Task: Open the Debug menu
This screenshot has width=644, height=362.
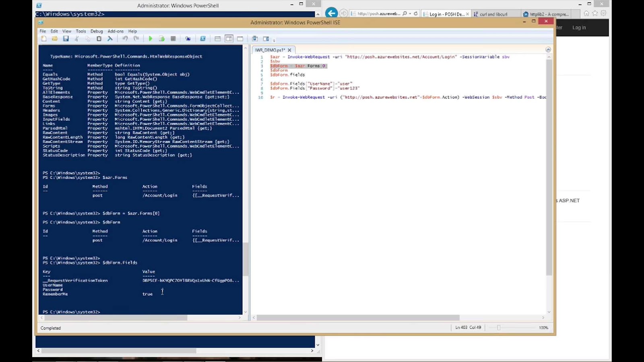Action: [97, 31]
